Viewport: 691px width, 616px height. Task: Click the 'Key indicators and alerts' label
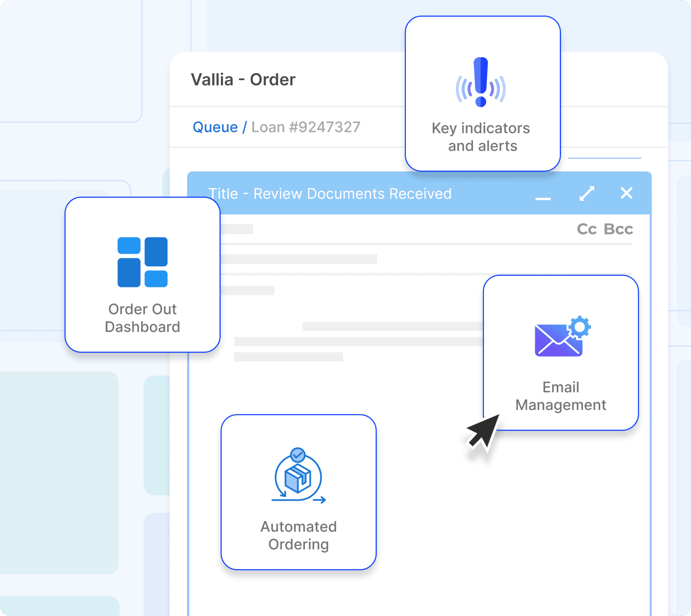click(481, 137)
